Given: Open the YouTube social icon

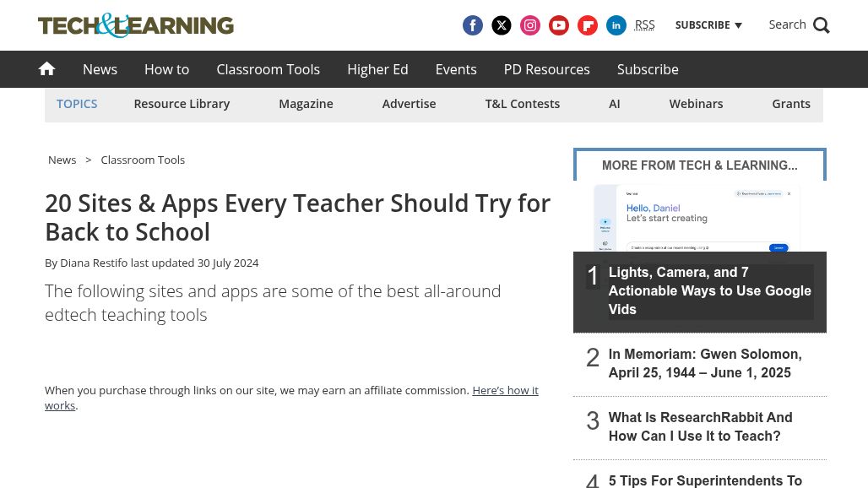Looking at the screenshot, I should (x=559, y=25).
